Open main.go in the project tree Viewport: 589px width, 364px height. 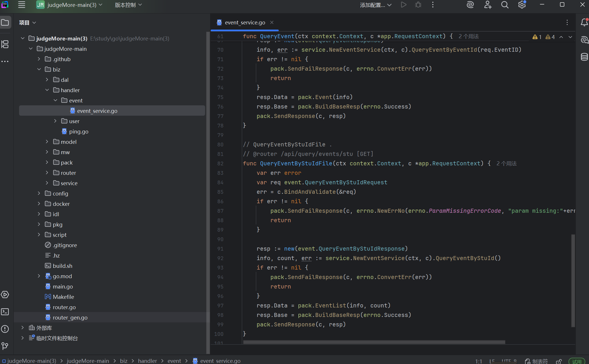tap(63, 286)
